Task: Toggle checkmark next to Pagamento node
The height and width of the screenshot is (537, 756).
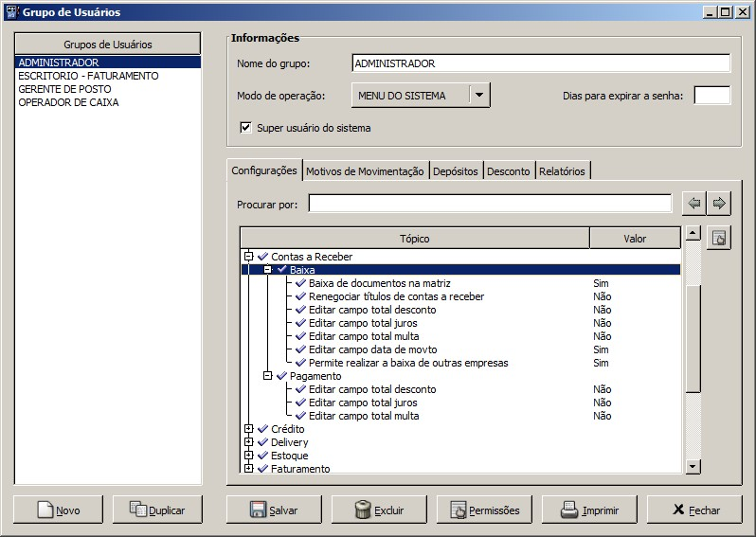Action: [x=281, y=375]
